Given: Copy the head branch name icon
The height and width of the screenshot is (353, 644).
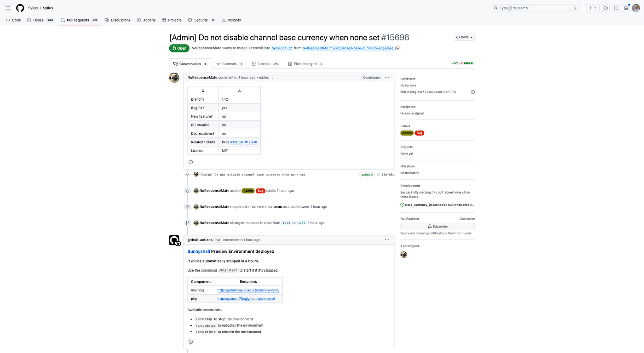Looking at the screenshot, I should coord(397,48).
